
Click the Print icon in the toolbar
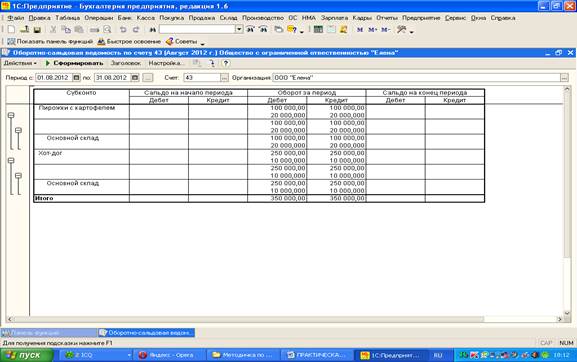pyautogui.click(x=94, y=30)
